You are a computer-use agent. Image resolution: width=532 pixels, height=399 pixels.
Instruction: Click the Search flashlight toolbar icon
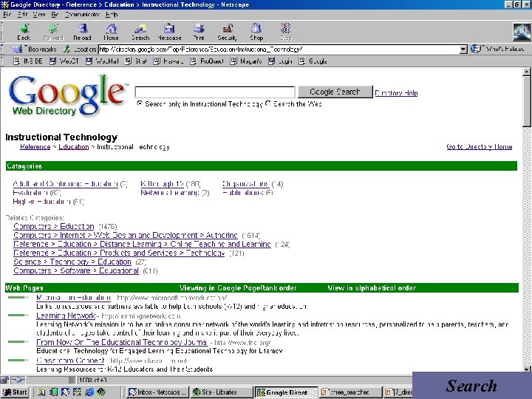140,32
